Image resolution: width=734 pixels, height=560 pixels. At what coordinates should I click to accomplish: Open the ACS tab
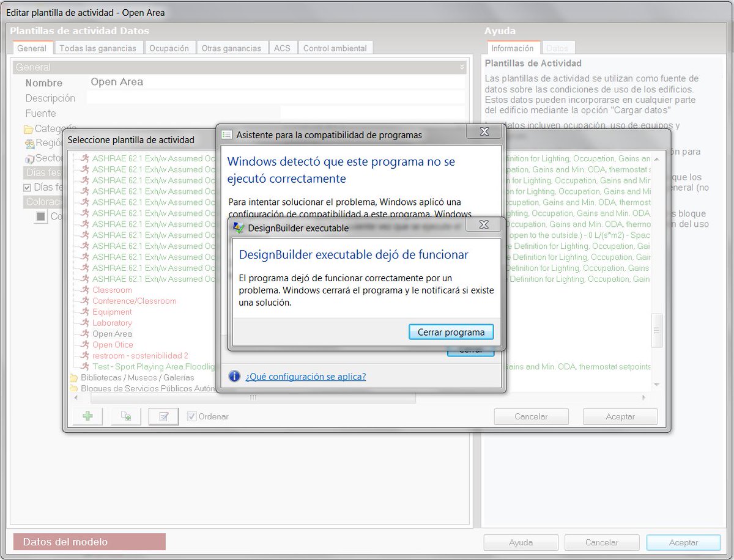click(282, 48)
